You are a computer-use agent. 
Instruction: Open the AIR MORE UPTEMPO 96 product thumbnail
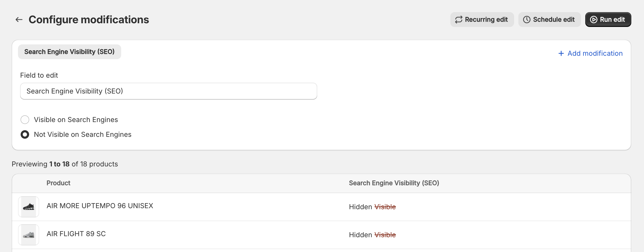tap(29, 207)
